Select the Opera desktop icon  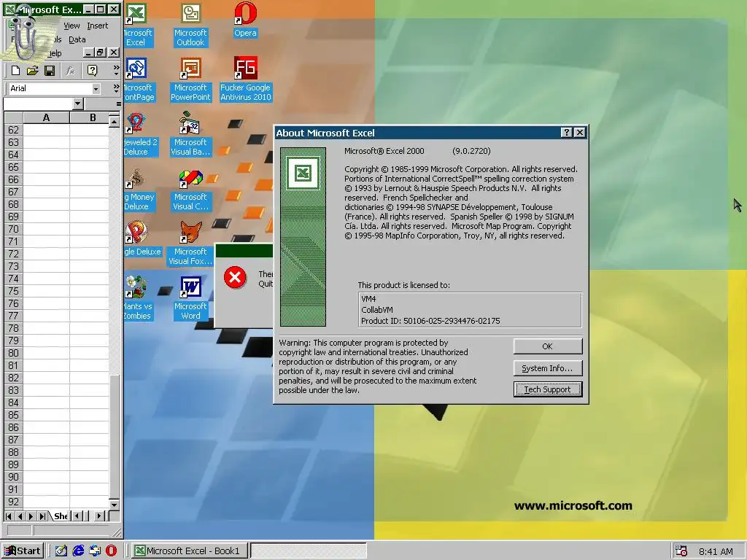click(x=245, y=20)
